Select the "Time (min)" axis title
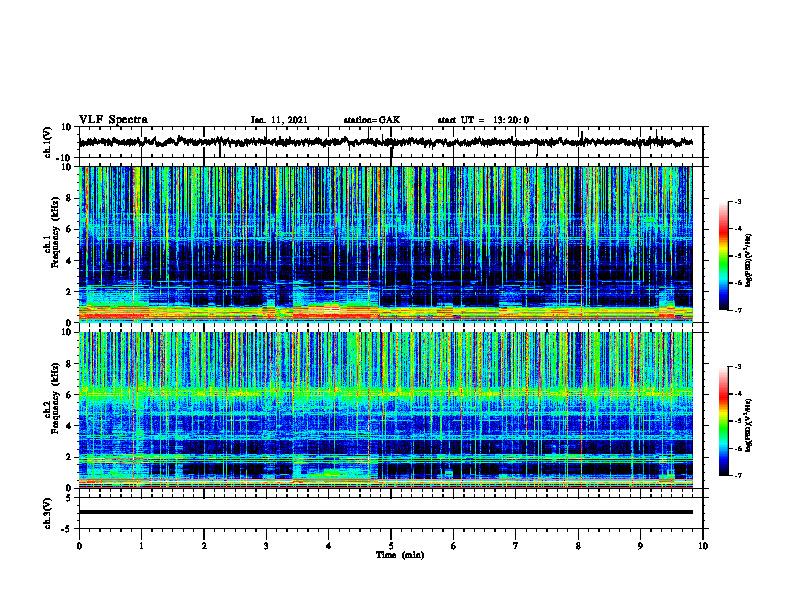The width and height of the screenshot is (792, 612). 400,555
